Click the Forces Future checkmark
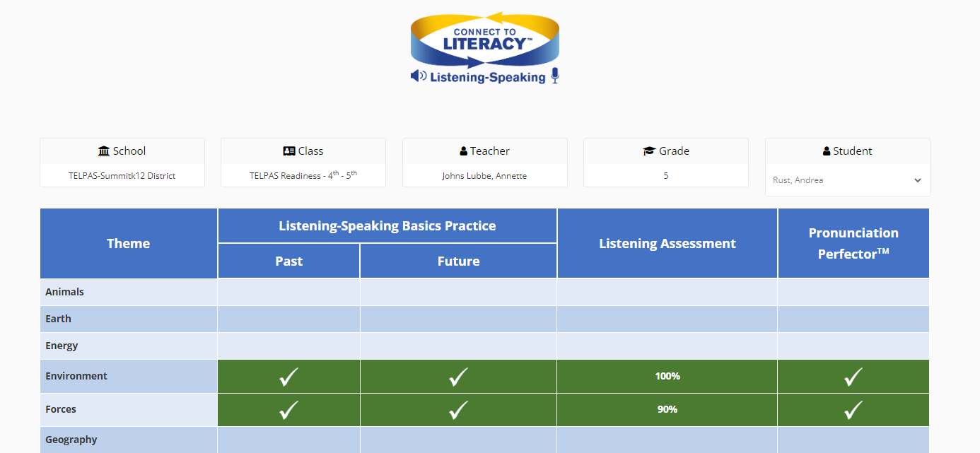Screen dimensions: 980x453 458,410
